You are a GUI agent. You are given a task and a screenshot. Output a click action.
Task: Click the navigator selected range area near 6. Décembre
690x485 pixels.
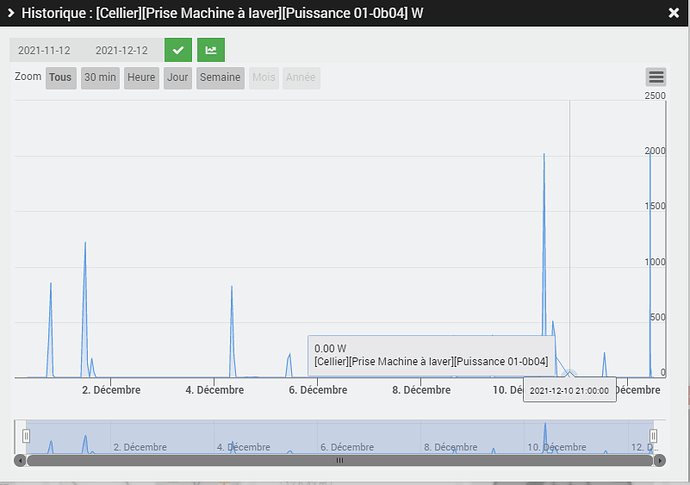[x=340, y=437]
